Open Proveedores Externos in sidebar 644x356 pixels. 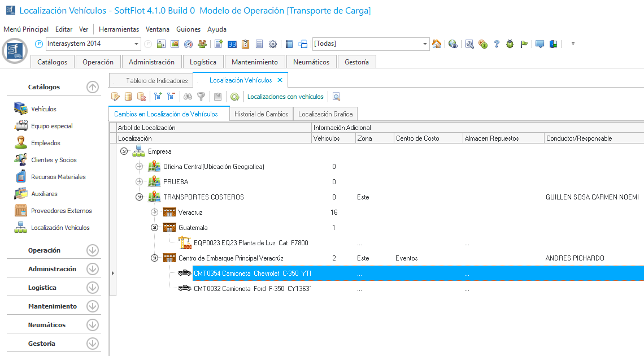point(61,211)
